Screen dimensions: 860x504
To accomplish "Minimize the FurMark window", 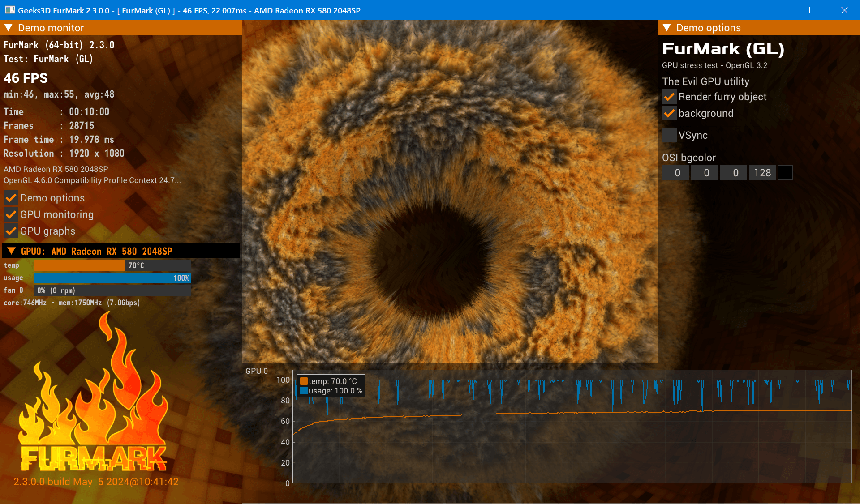I will tap(782, 10).
